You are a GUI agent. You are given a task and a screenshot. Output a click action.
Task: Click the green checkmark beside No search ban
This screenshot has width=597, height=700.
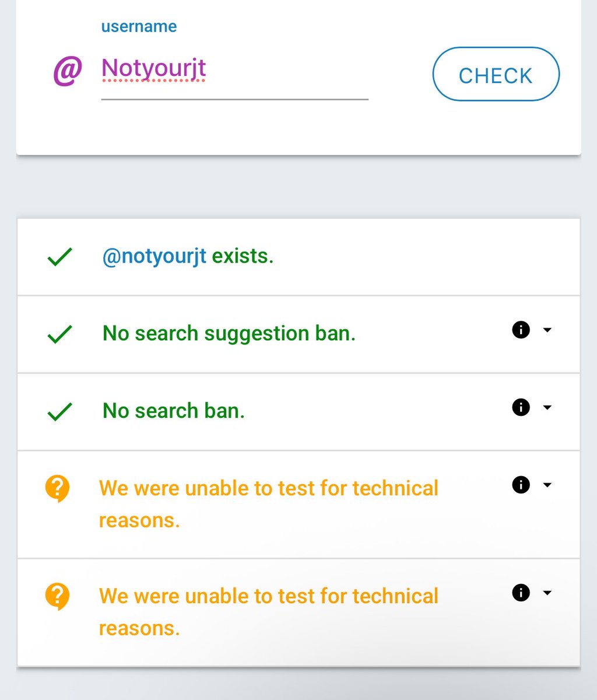(x=59, y=411)
